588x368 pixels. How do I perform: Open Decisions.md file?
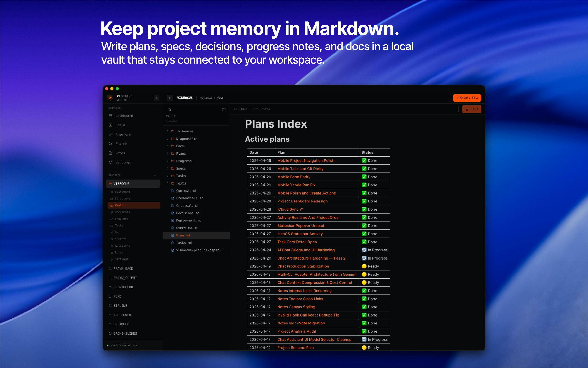(196, 213)
